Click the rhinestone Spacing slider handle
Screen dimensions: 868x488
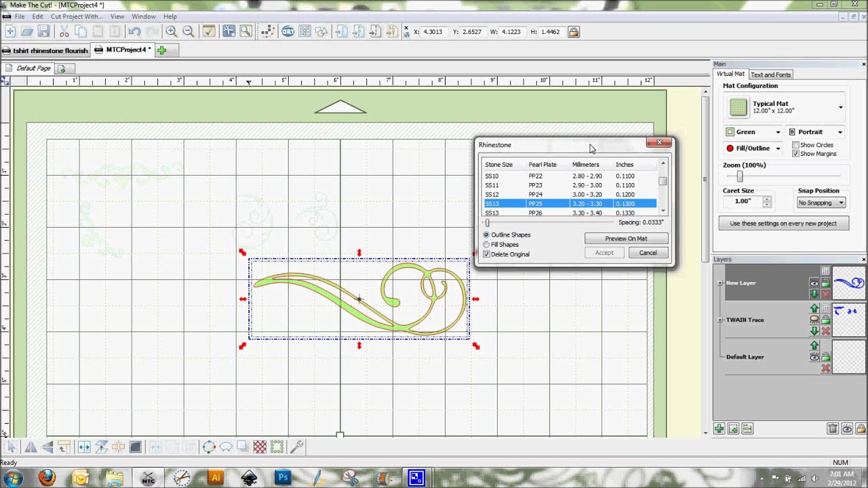coord(487,222)
